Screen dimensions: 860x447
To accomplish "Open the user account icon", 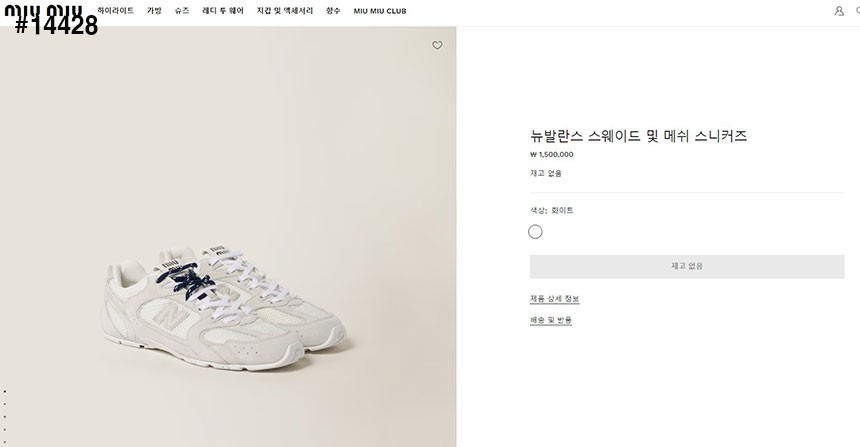I will coord(839,11).
